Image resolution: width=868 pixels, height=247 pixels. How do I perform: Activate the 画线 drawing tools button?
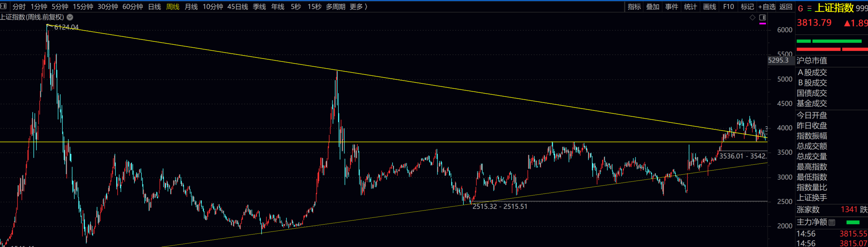(710, 6)
